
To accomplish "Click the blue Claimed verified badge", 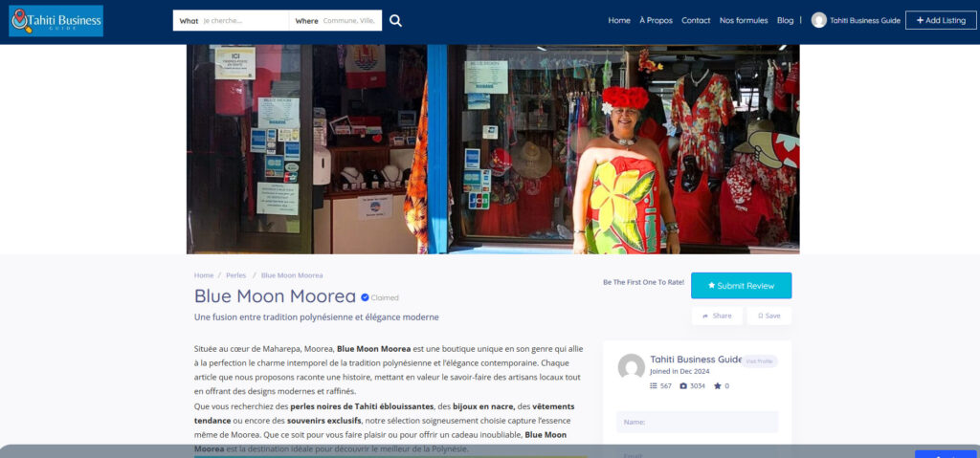I will pos(365,297).
